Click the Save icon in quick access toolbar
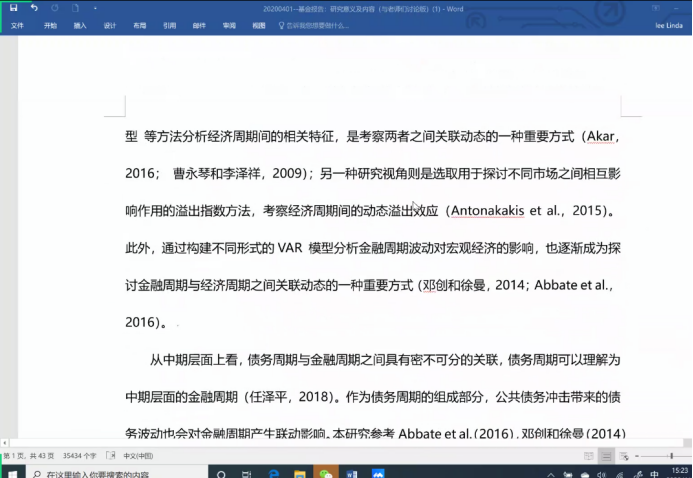Image resolution: width=693 pixels, height=478 pixels. coord(13,8)
